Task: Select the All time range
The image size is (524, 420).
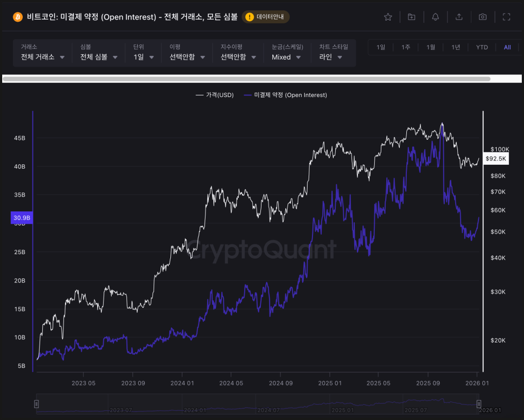Action: [x=507, y=47]
